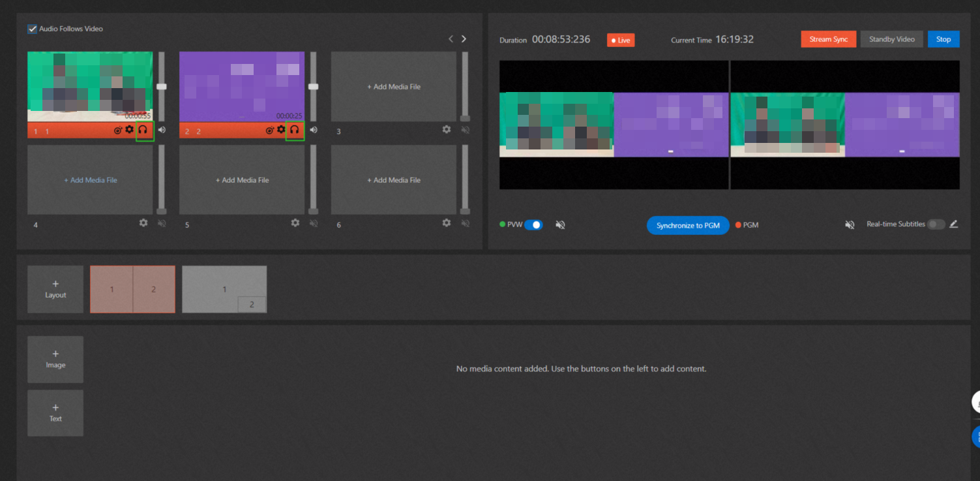Viewport: 980px width, 481px height.
Task: Click the 00:00:55 timestamp on source 1
Action: pos(138,116)
